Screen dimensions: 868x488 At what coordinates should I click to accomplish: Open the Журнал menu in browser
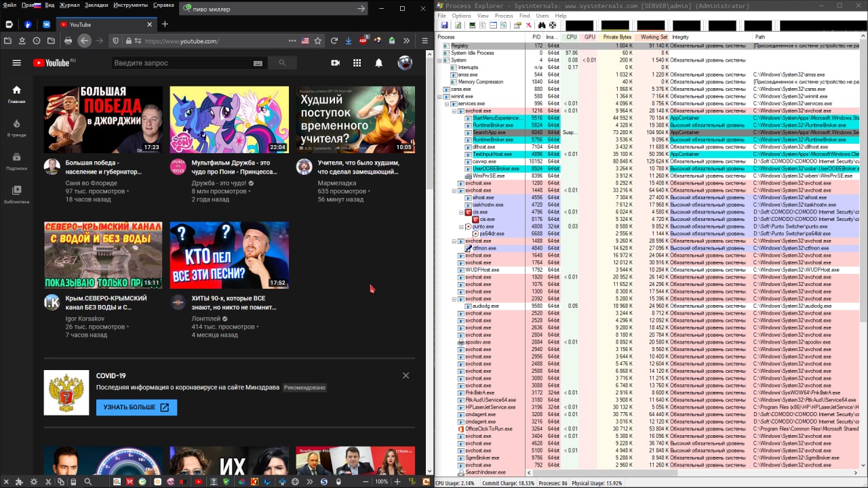click(x=69, y=5)
